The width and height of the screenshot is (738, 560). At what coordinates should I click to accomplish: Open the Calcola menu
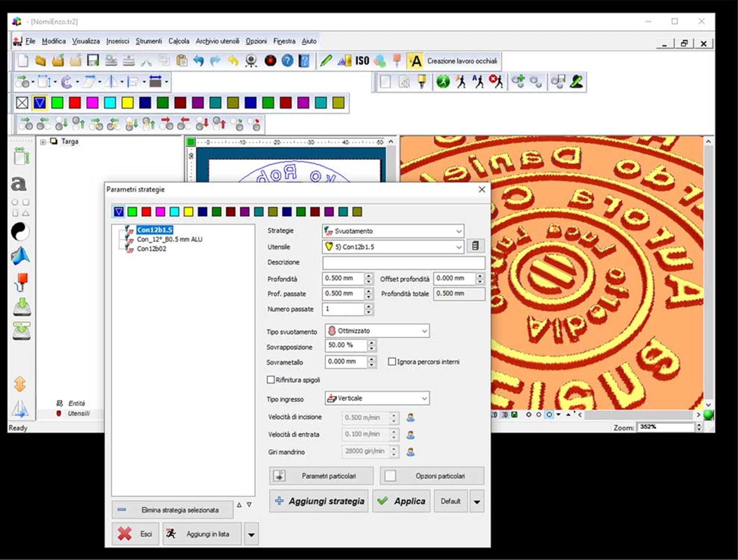pos(179,41)
